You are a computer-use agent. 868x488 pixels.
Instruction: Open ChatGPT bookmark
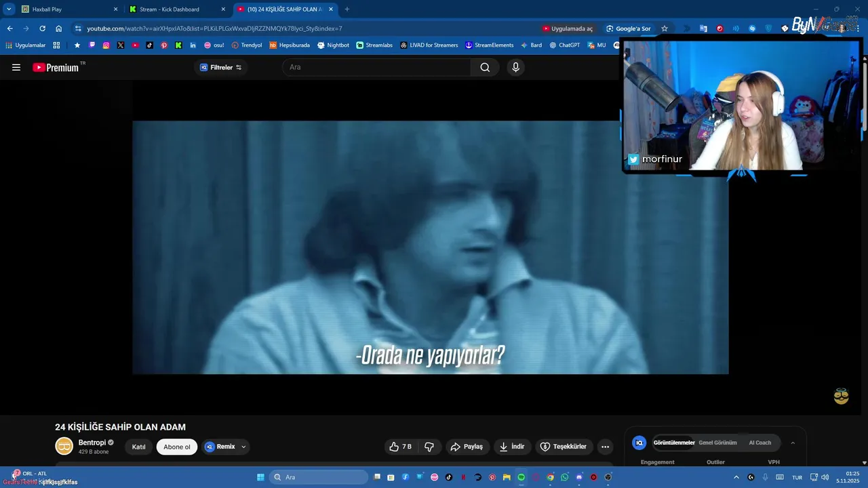click(x=564, y=45)
